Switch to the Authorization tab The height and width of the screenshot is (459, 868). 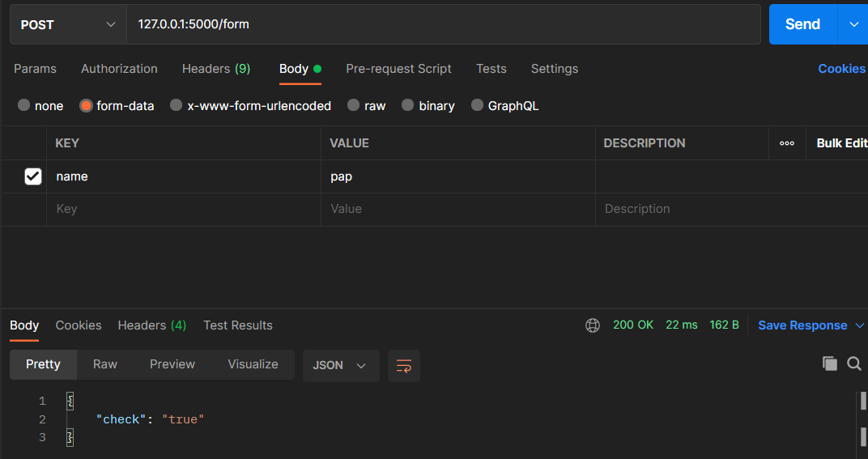pos(119,69)
